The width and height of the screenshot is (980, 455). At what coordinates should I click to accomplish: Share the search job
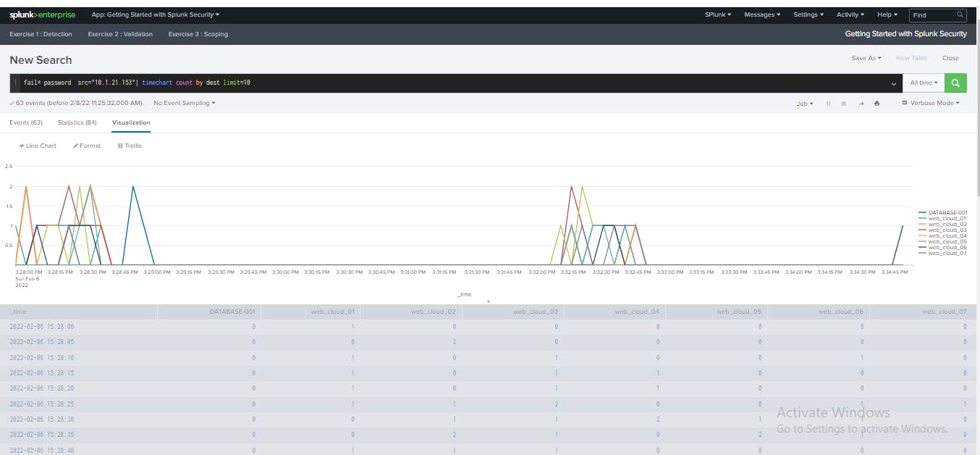(861, 104)
